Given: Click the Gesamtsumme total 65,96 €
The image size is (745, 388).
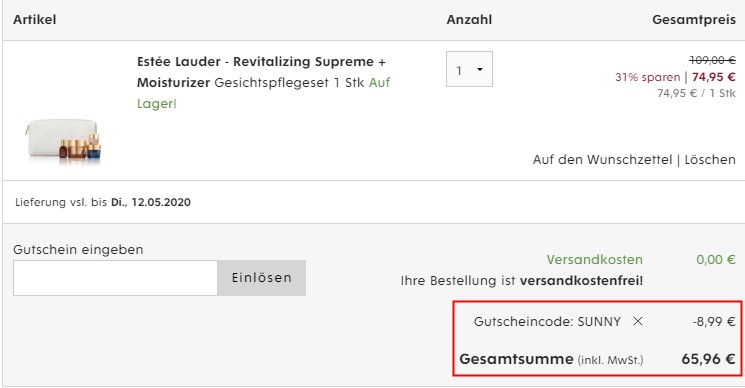Looking at the screenshot, I should (708, 359).
